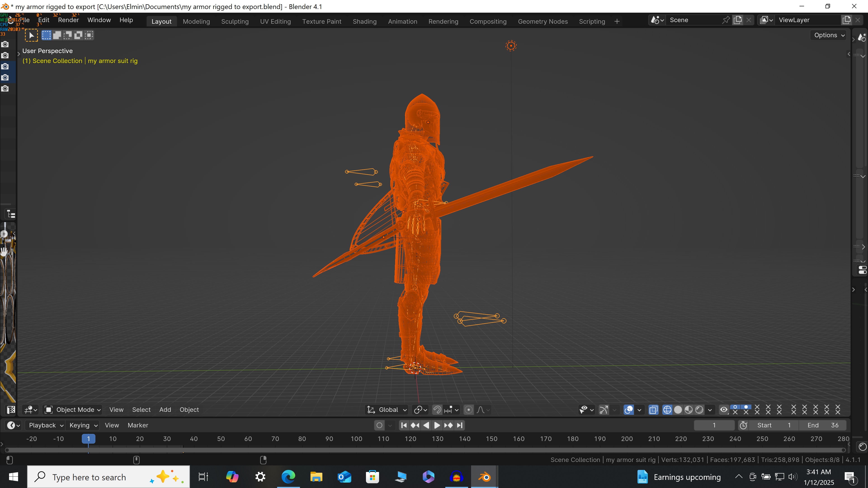The image size is (868, 488).
Task: Open the Outliner editor icon in left panel
Action: click(11, 214)
